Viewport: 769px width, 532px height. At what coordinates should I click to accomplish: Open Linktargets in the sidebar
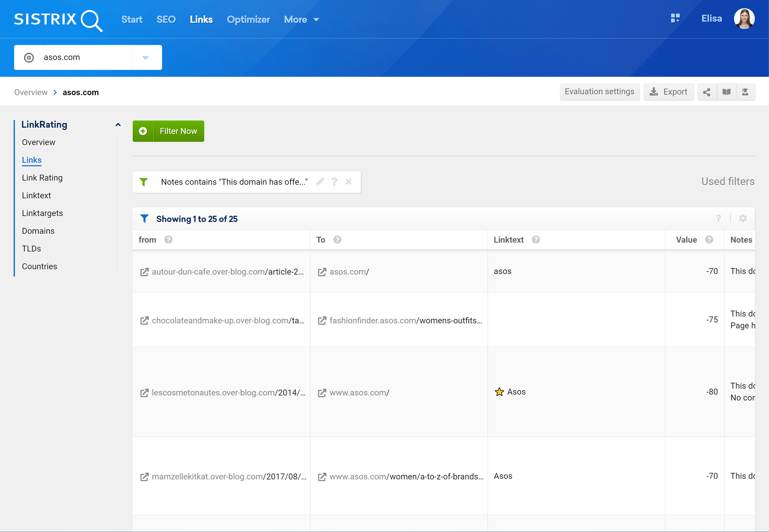(42, 213)
